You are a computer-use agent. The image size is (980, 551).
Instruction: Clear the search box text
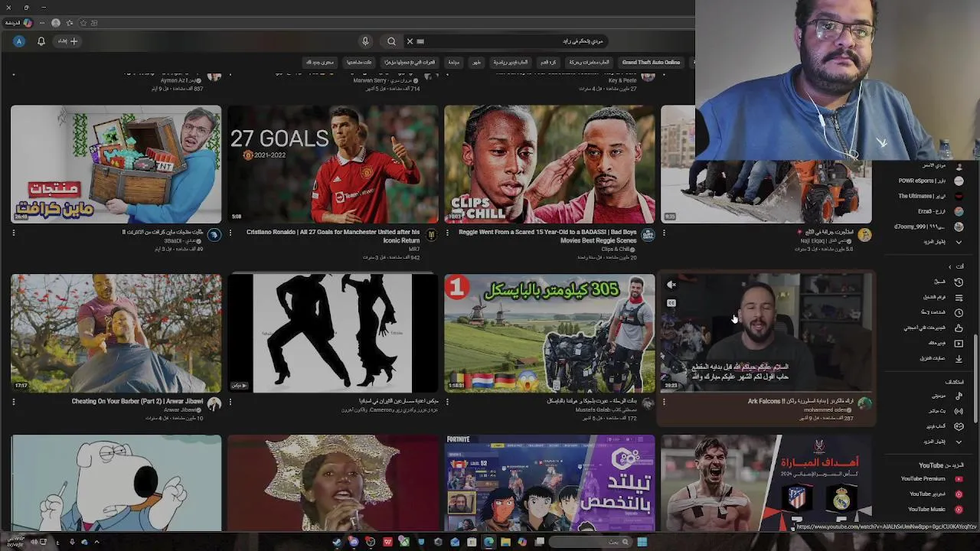coord(410,41)
